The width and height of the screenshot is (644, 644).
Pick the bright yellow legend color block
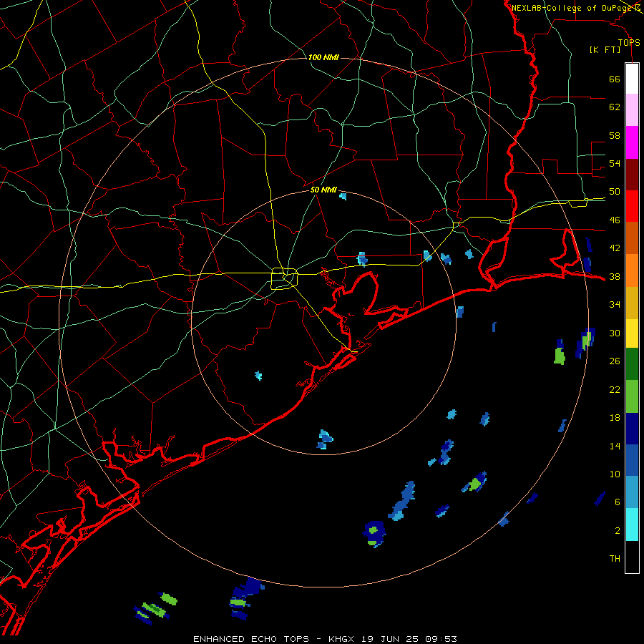[632, 333]
